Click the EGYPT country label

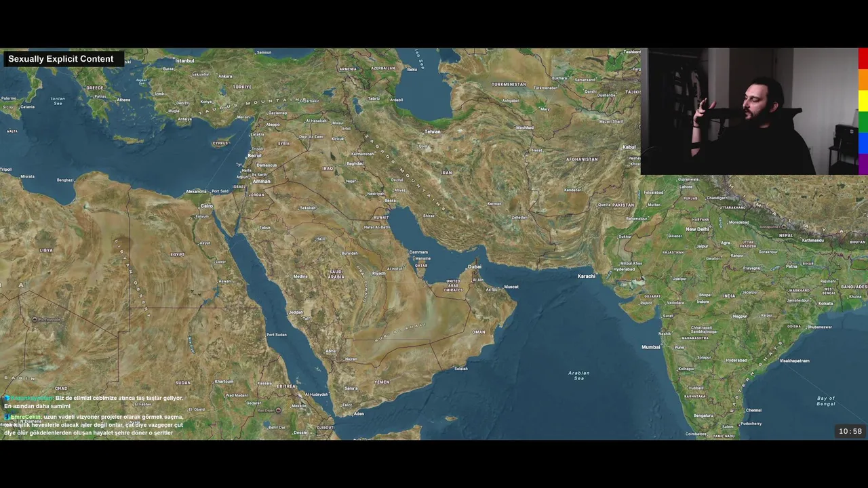[177, 255]
